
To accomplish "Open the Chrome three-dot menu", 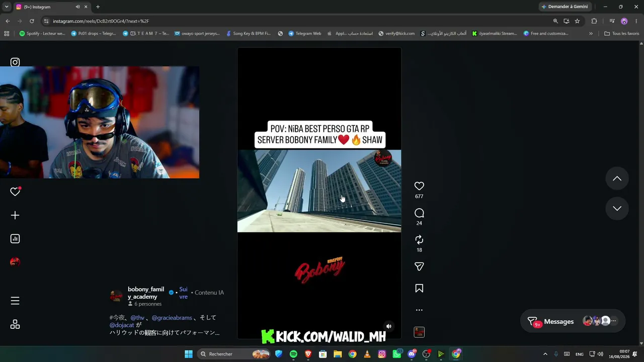I will tap(636, 21).
